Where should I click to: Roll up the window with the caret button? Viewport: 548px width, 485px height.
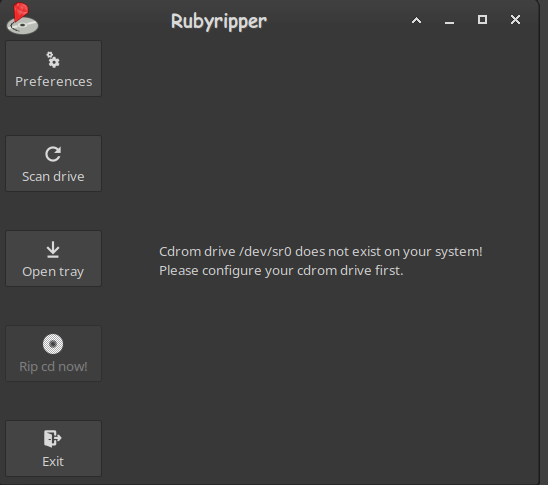[416, 20]
